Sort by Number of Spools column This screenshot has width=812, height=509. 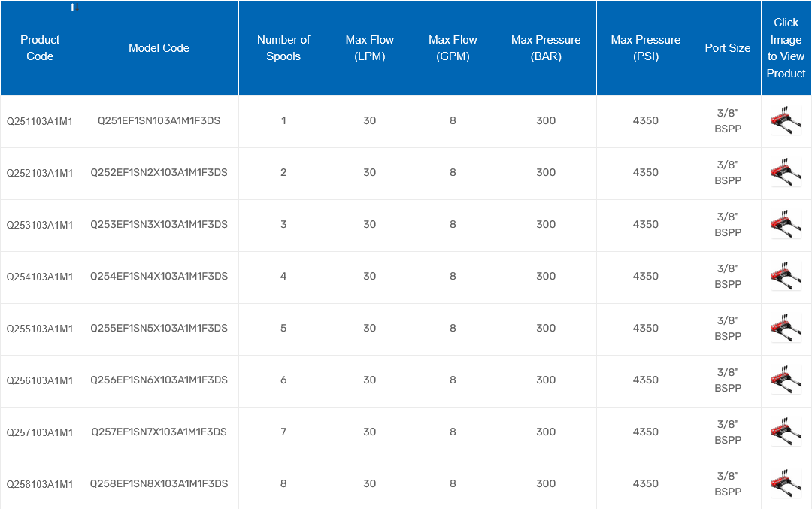click(283, 48)
